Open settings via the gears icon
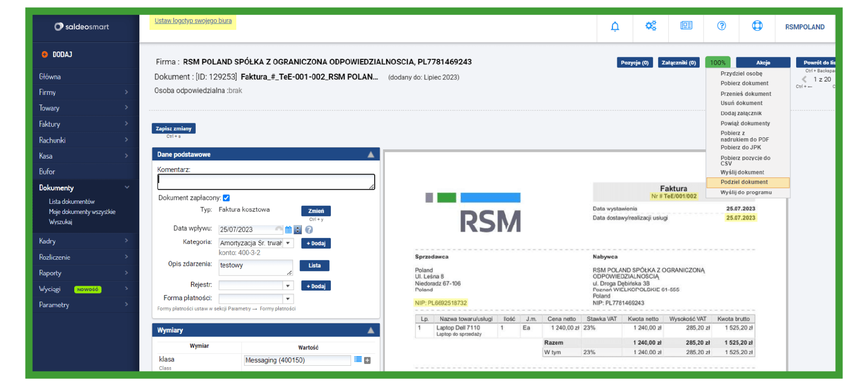The image size is (868, 386). [x=651, y=26]
